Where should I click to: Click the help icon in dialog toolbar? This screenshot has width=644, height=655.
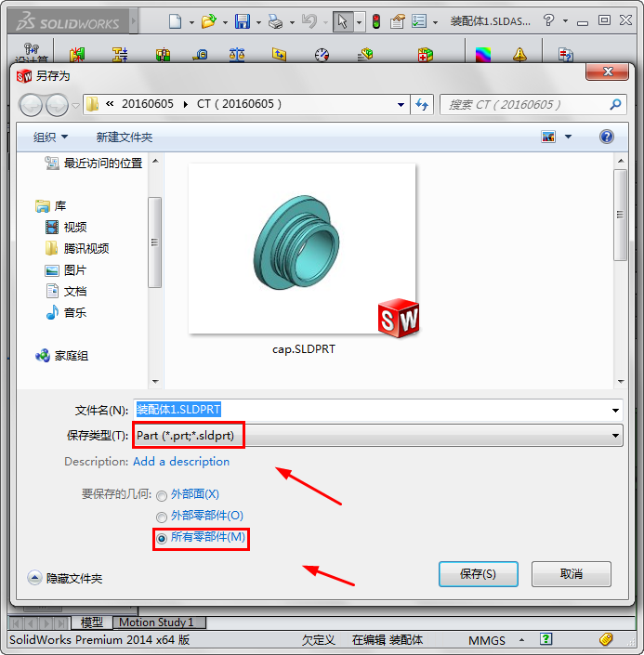point(607,137)
